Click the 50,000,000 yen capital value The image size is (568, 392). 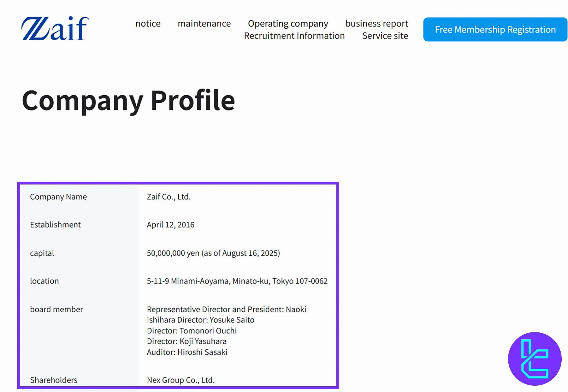pyautogui.click(x=214, y=253)
